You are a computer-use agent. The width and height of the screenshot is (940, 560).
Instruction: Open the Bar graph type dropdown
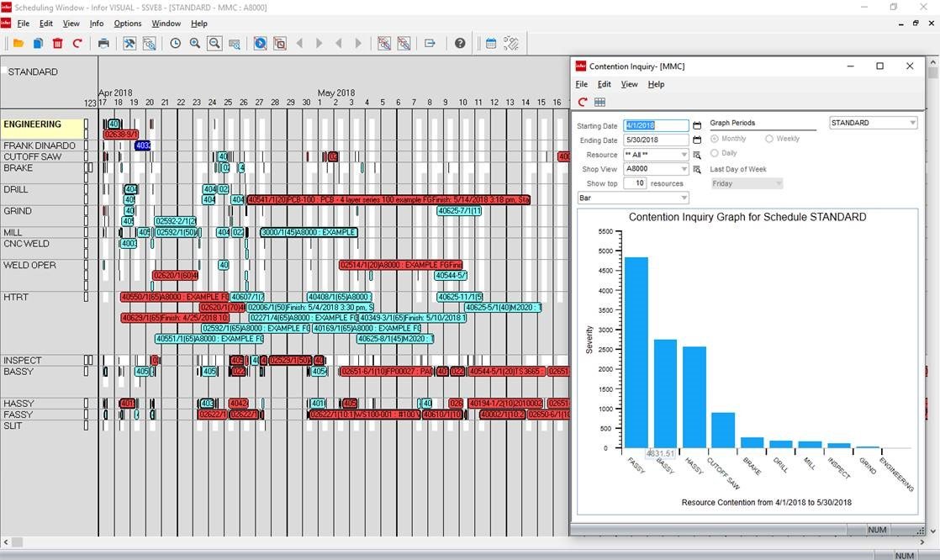coord(684,198)
